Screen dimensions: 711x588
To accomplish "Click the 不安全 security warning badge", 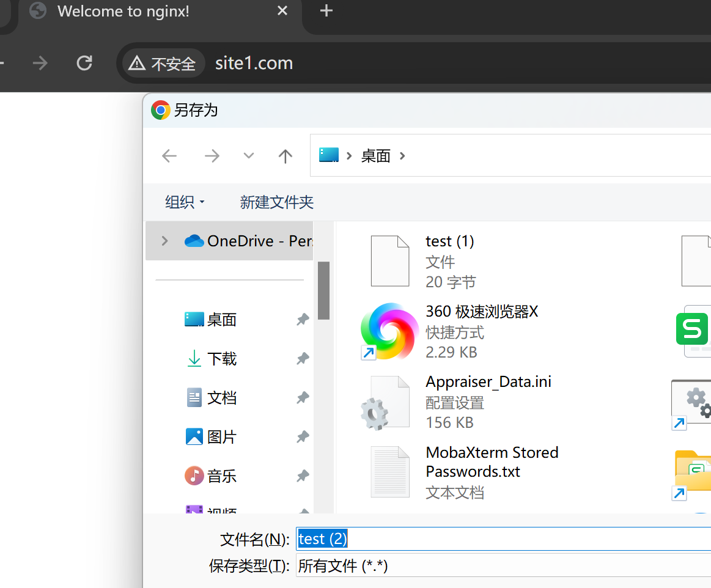I will click(x=163, y=64).
